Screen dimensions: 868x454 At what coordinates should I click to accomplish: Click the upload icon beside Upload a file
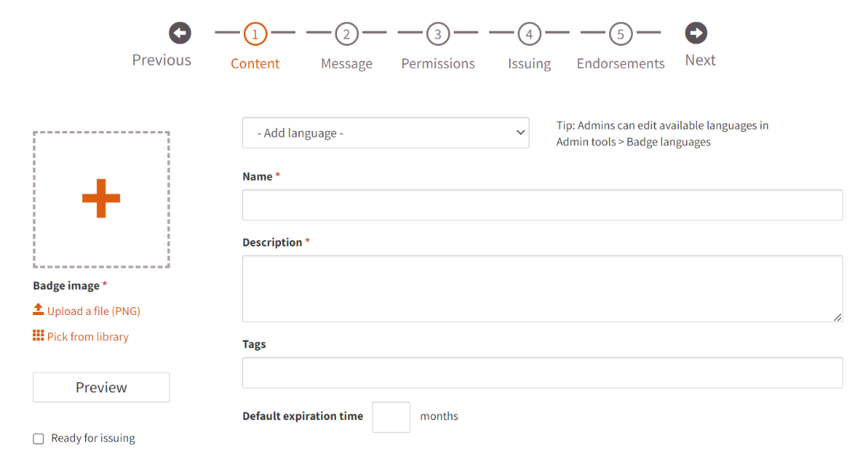pyautogui.click(x=38, y=310)
